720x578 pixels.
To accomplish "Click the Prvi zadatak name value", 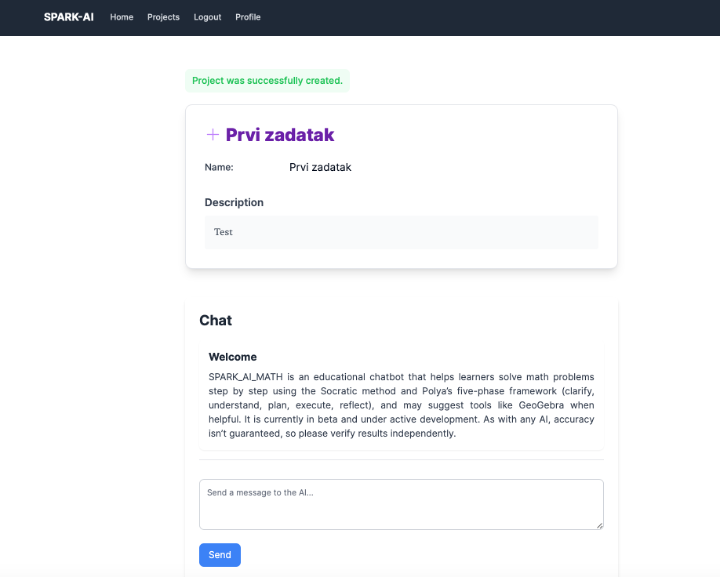I will [x=320, y=167].
